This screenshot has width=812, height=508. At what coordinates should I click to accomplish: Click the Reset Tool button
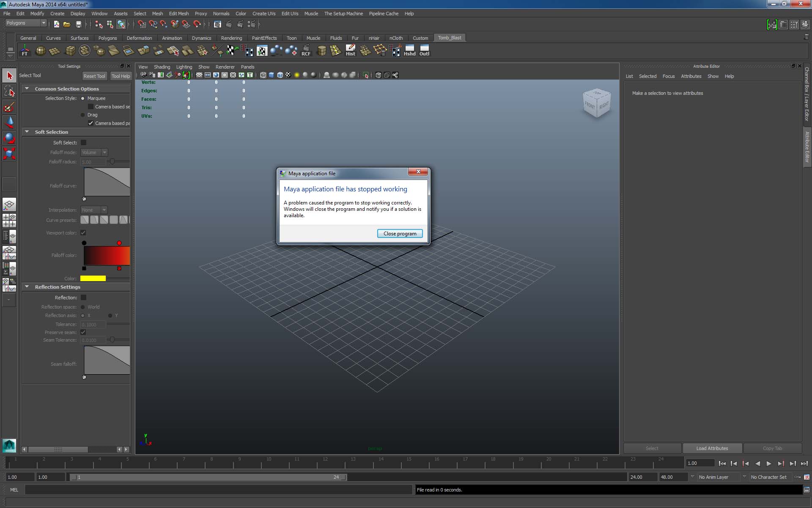(x=94, y=76)
